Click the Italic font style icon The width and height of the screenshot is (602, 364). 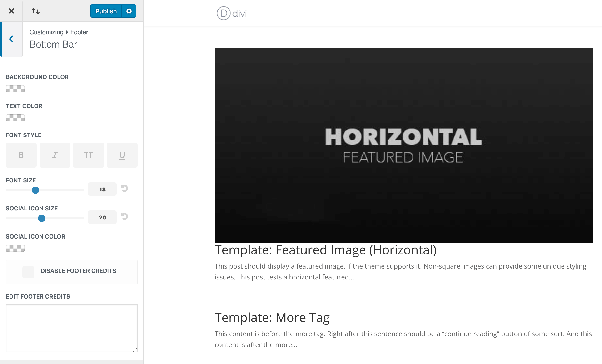pyautogui.click(x=55, y=155)
